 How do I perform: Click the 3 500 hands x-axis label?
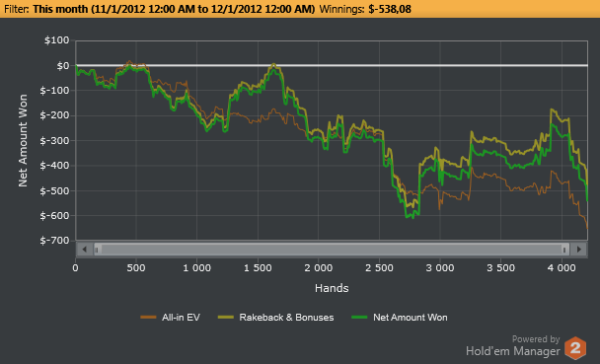tap(501, 268)
